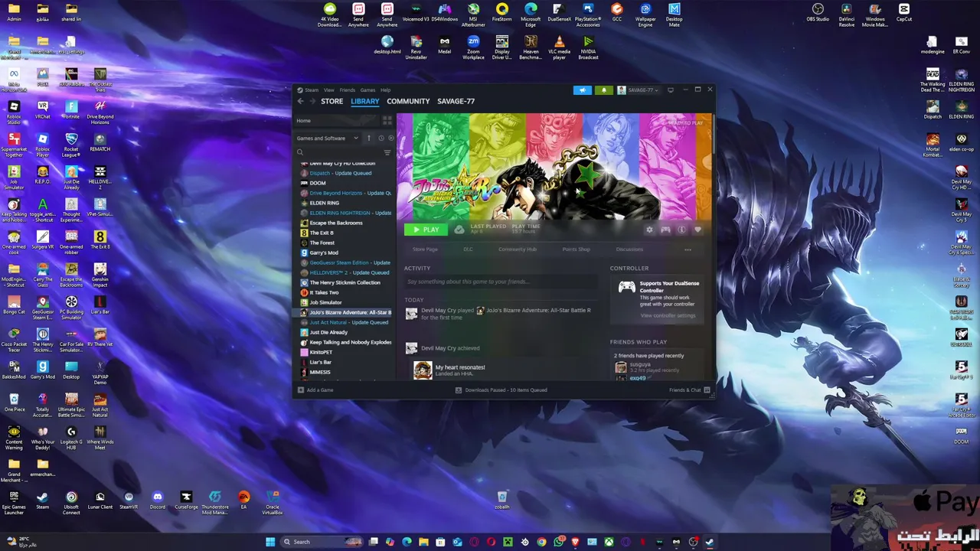This screenshot has height=551, width=980.
Task: Open controller layout icon next to gear
Action: 665,230
